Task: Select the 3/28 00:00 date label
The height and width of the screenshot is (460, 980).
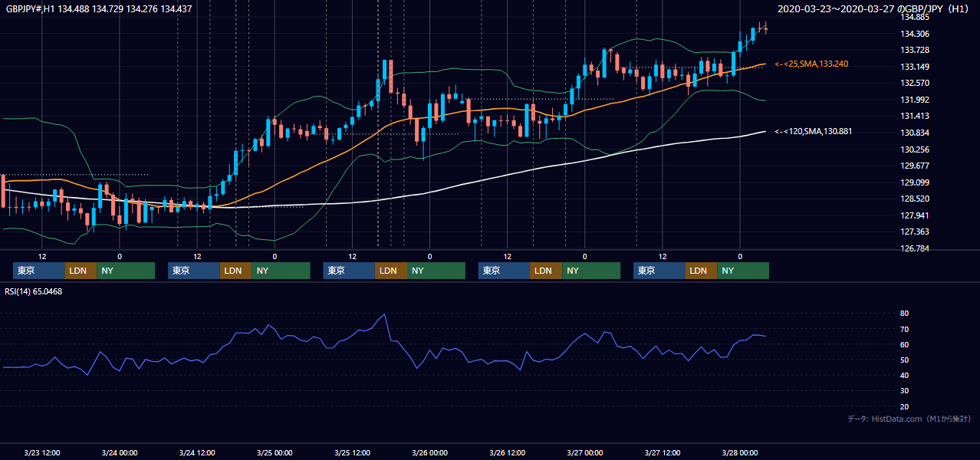Action: point(739,452)
